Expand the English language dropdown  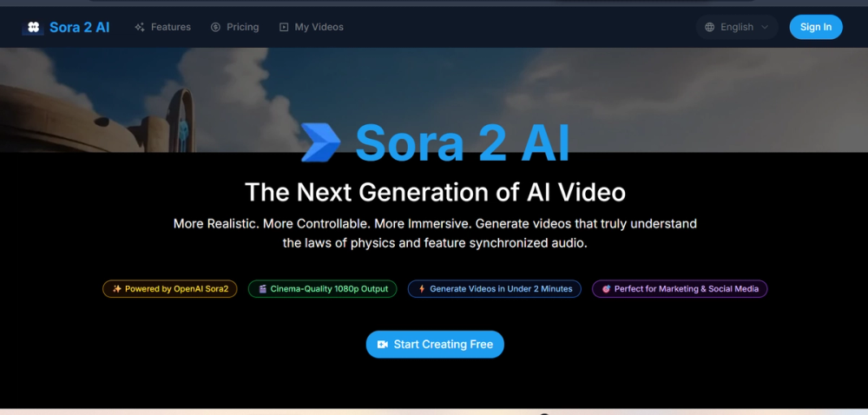[737, 27]
